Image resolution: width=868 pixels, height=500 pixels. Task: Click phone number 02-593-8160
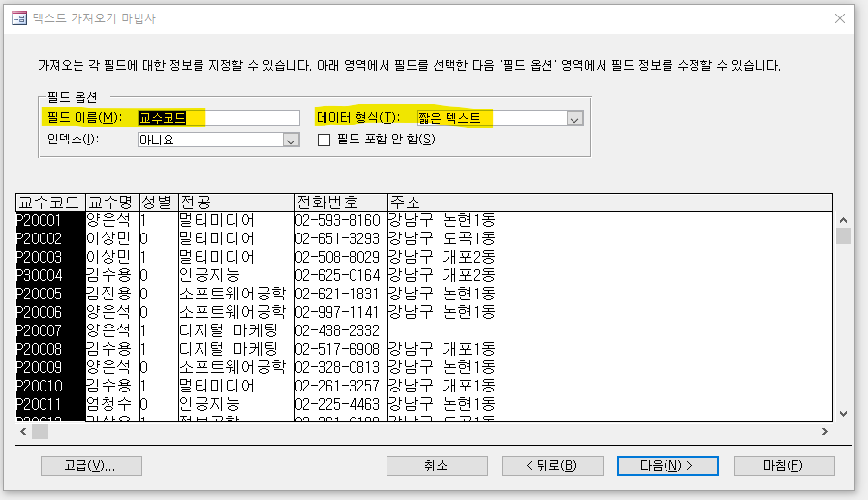(338, 220)
